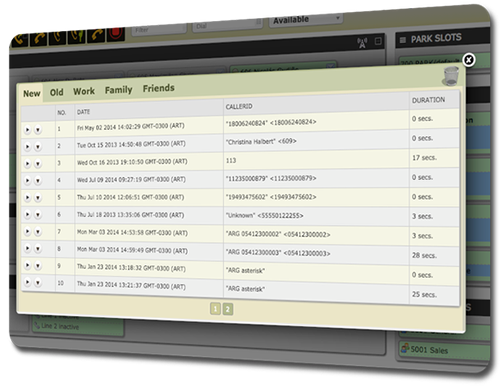Viewport: 500px width, 391px height.
Task: Click the down-arrow icon in row 8
Action: pos(38,249)
